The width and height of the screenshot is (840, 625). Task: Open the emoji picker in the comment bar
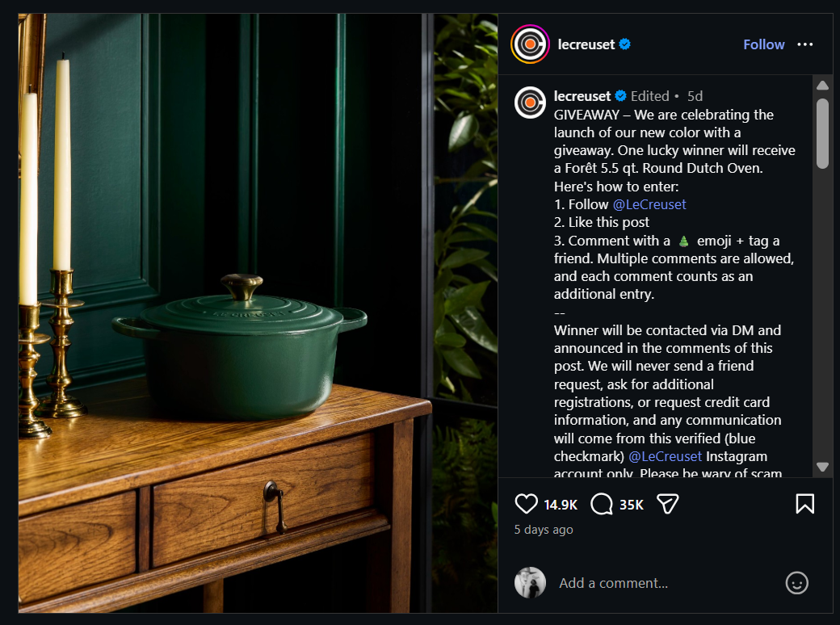[x=796, y=582]
